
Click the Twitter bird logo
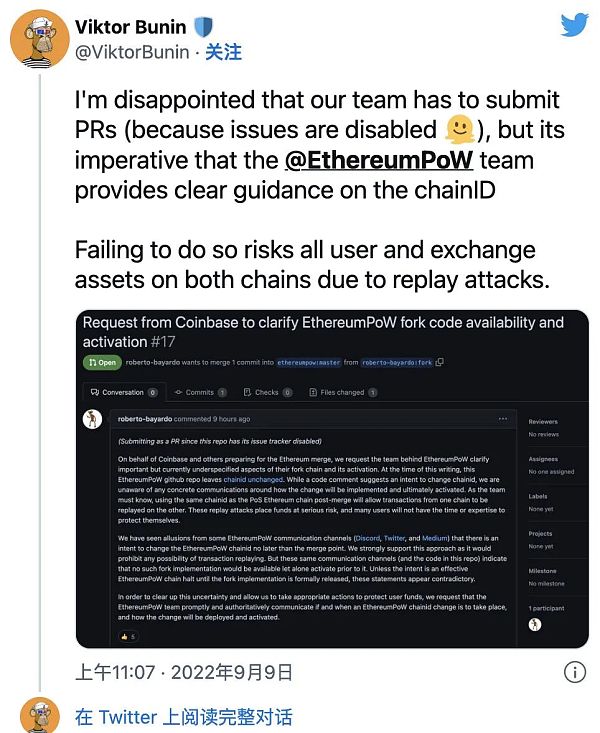(573, 26)
